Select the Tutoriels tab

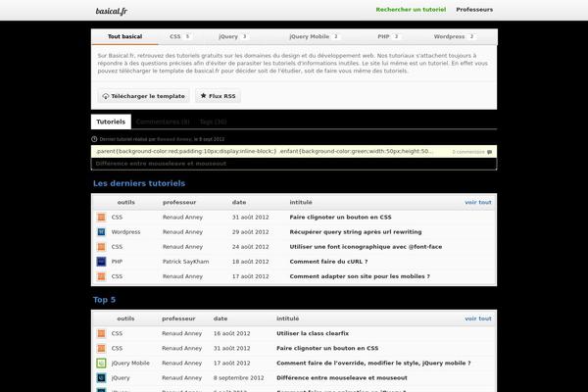(x=111, y=122)
